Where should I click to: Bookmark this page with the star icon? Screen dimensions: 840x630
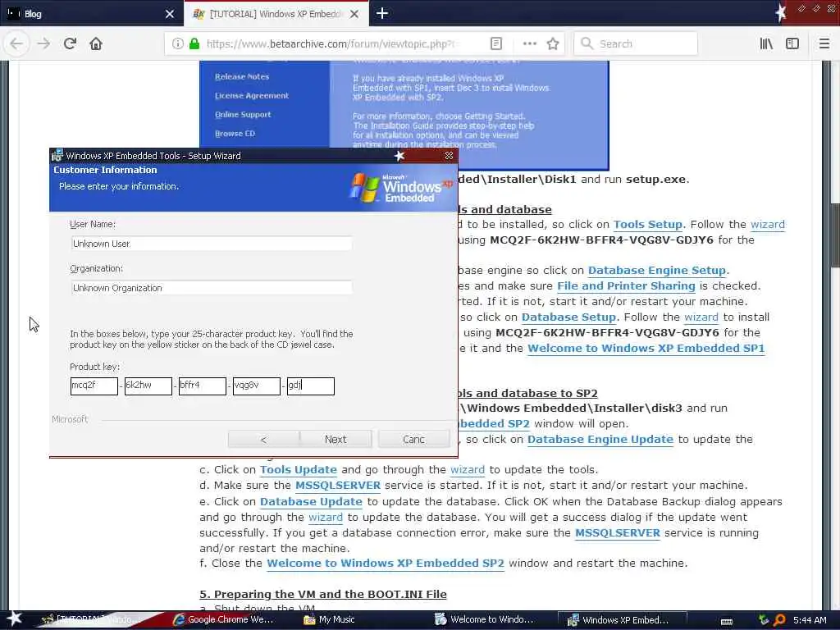[x=553, y=43]
